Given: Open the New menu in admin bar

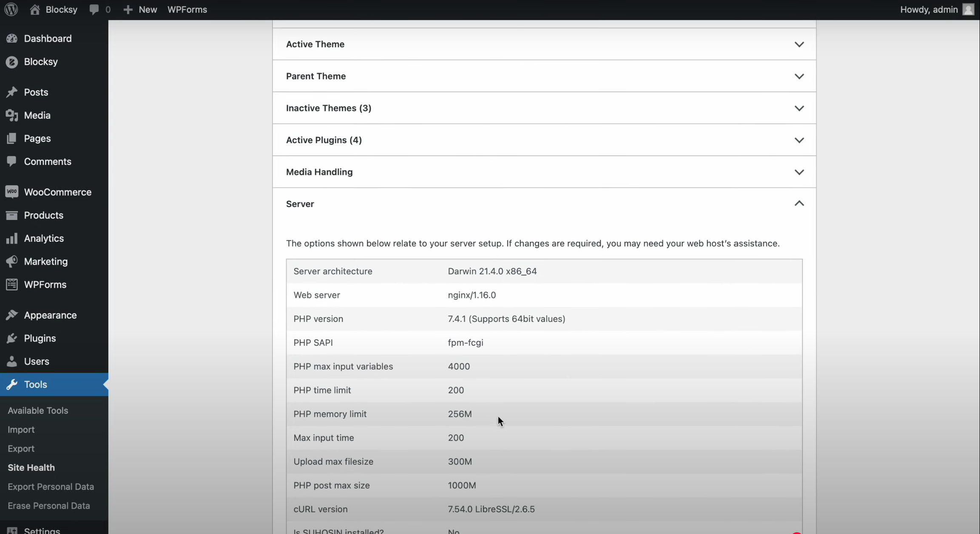Looking at the screenshot, I should [x=140, y=9].
